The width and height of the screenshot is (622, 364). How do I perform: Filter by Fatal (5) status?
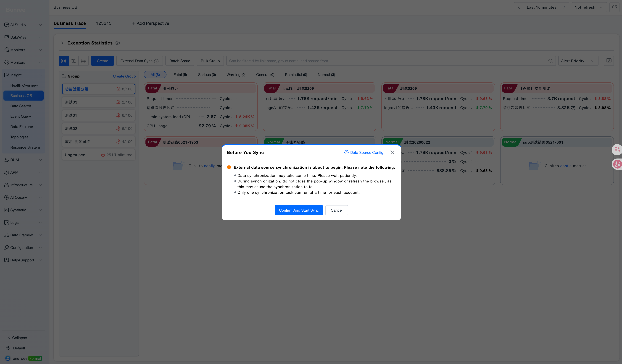click(180, 75)
